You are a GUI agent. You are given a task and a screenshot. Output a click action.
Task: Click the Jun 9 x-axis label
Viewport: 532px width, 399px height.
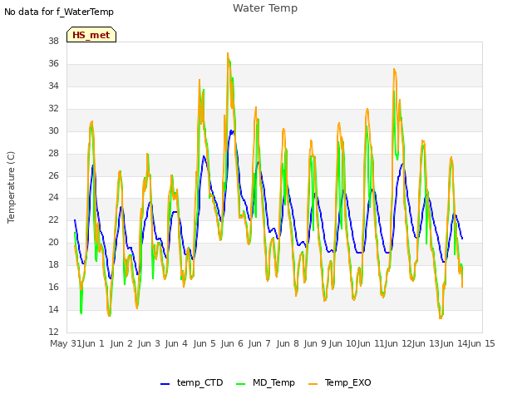coord(315,343)
